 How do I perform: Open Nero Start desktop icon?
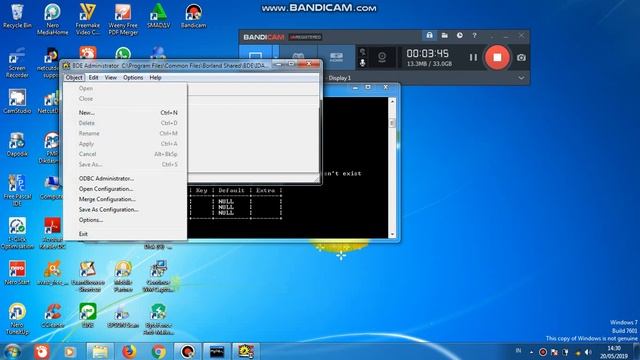tap(17, 273)
